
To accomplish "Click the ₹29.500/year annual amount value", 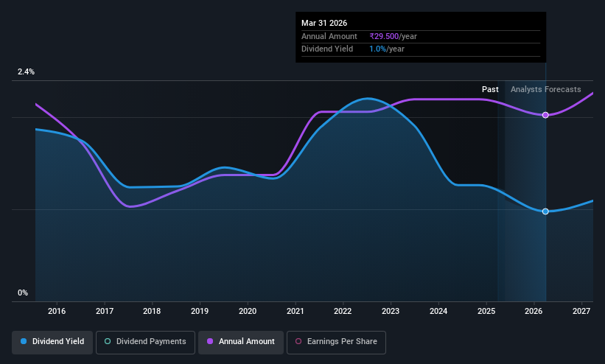I will pyautogui.click(x=393, y=36).
